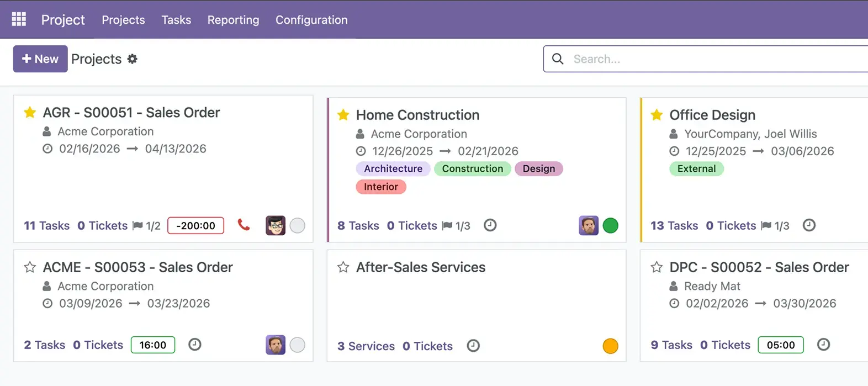
Task: Open the grey status selector on AGR project
Action: (x=297, y=225)
